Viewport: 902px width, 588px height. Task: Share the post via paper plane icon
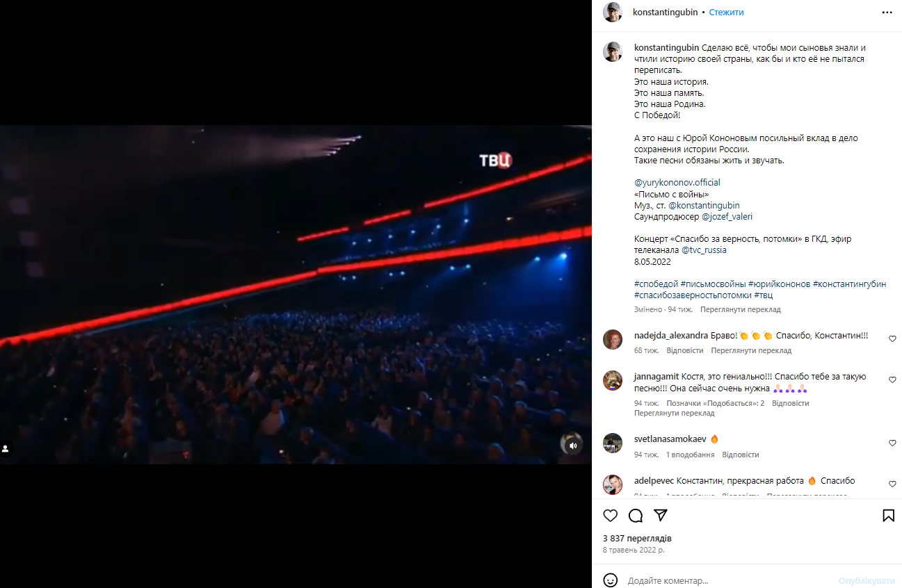(x=661, y=516)
